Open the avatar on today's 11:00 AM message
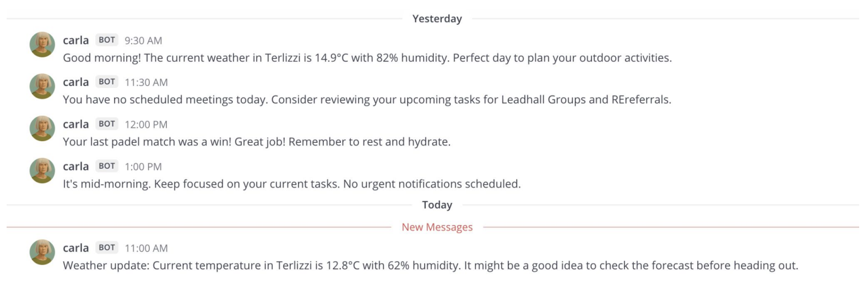 click(42, 252)
